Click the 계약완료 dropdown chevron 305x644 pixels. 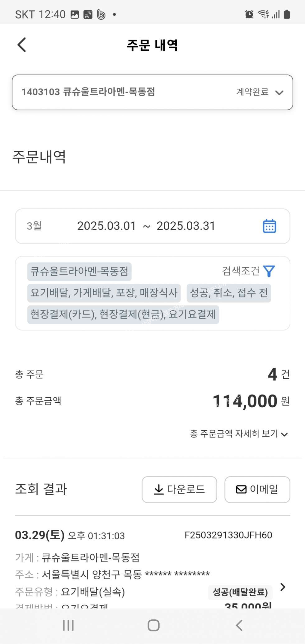pos(279,92)
